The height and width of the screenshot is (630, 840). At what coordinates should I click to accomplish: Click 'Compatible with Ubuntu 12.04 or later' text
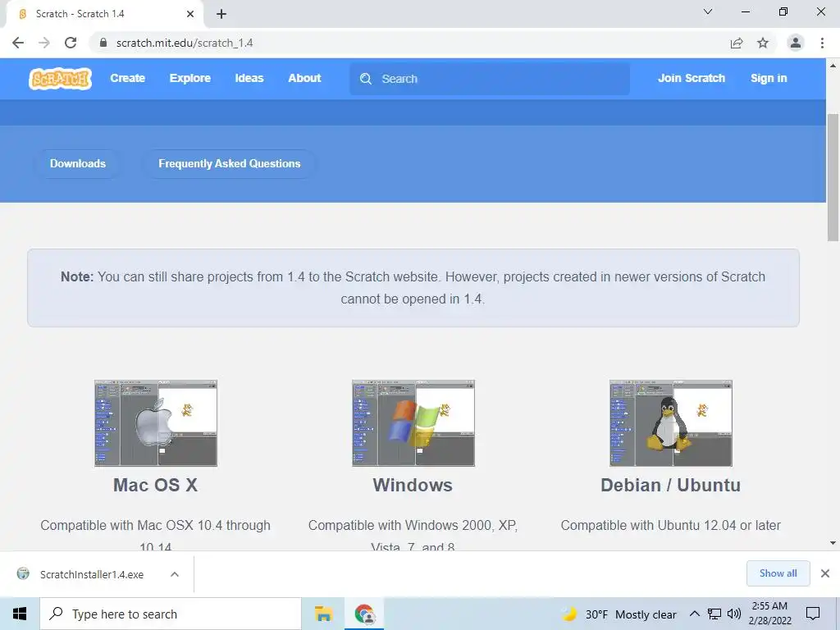click(671, 525)
